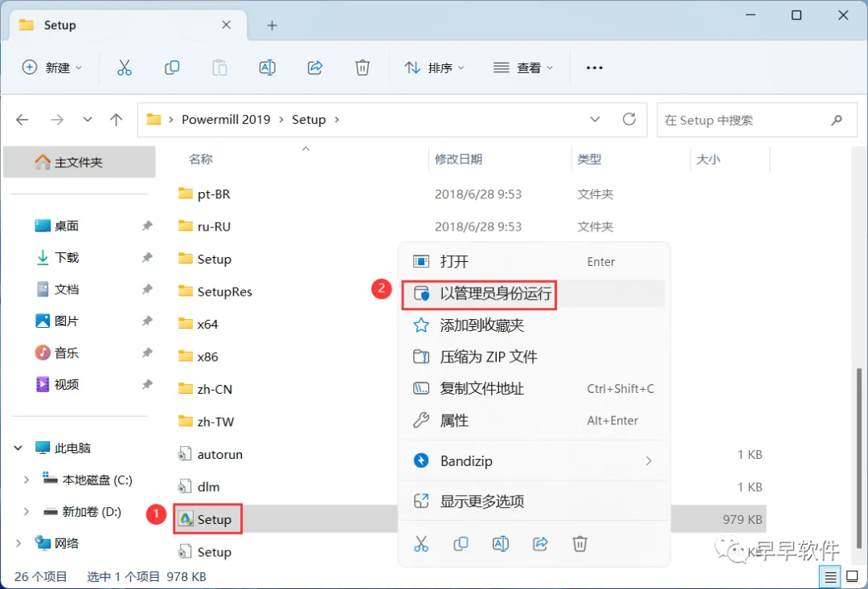
Task: Click the Share icon in the toolbar
Action: 315,67
